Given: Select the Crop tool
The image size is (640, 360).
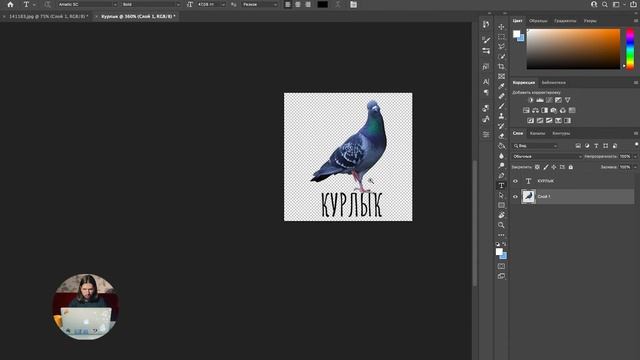Looking at the screenshot, I should [x=501, y=67].
